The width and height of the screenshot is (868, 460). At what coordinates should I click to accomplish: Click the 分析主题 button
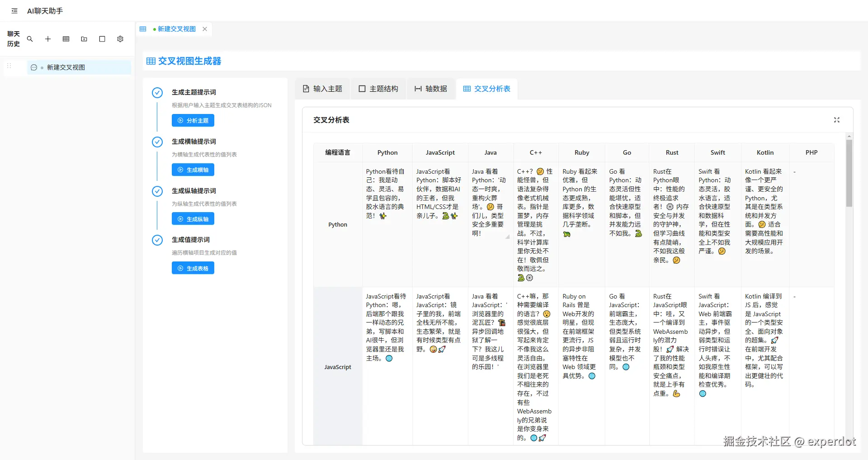click(x=193, y=120)
